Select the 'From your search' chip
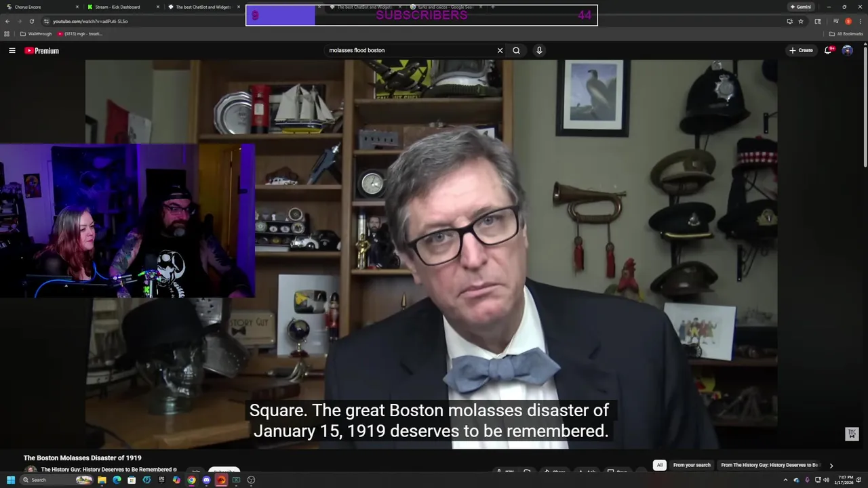This screenshot has height=488, width=868. (x=692, y=465)
